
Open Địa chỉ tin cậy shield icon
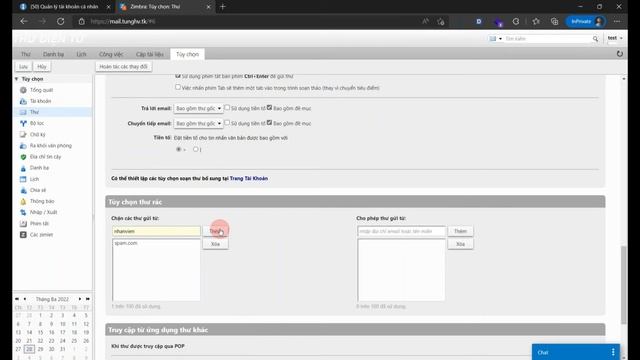(23, 157)
